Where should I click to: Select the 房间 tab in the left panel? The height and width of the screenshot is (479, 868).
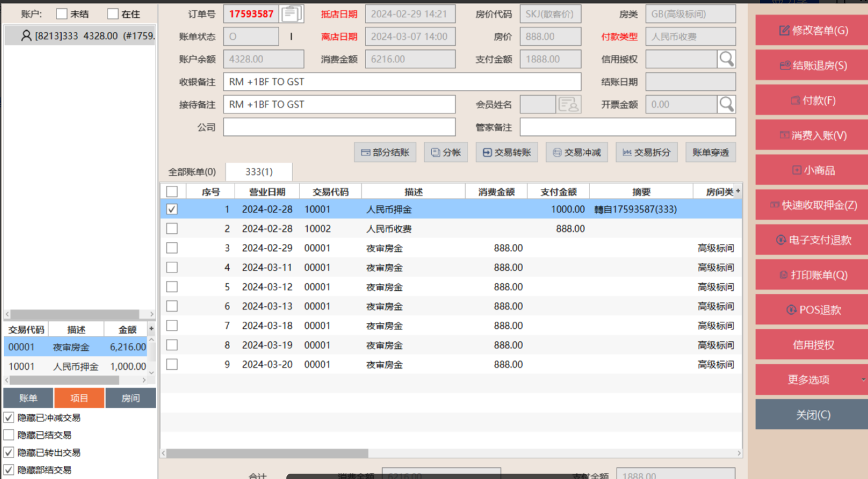click(131, 398)
